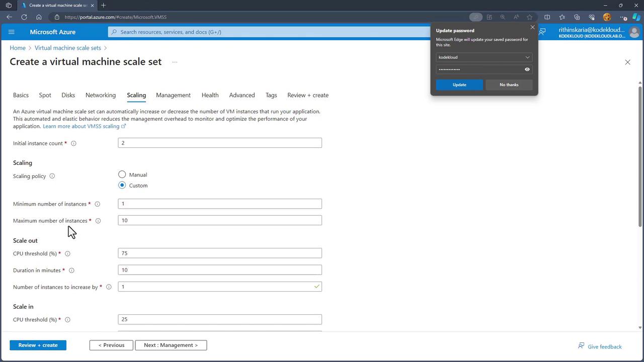Add this page to favorites star
The image size is (644, 362).
pos(530,17)
